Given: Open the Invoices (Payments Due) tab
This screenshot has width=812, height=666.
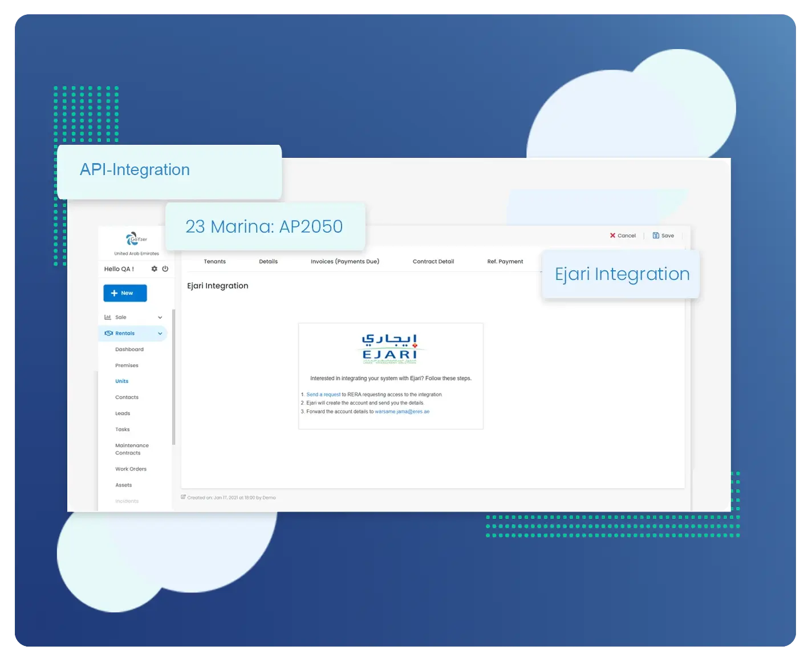Looking at the screenshot, I should click(x=344, y=262).
